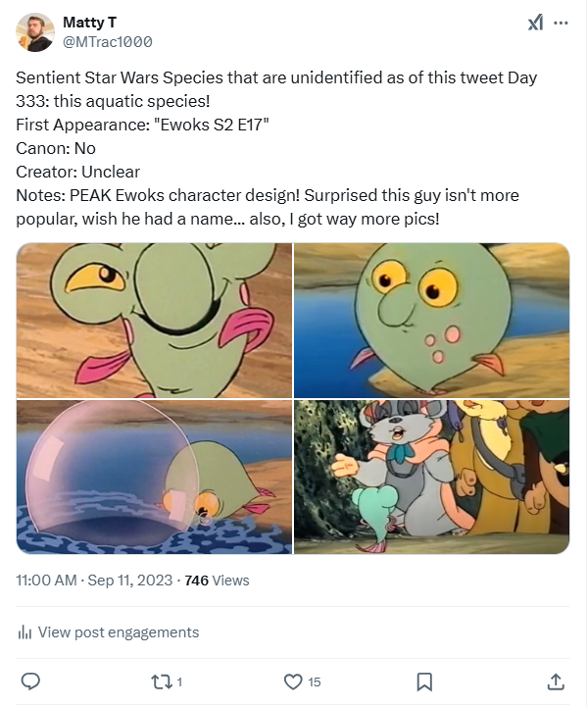Image resolution: width=588 pixels, height=707 pixels.
Task: Click the bar chart analytics icon
Action: [x=24, y=632]
